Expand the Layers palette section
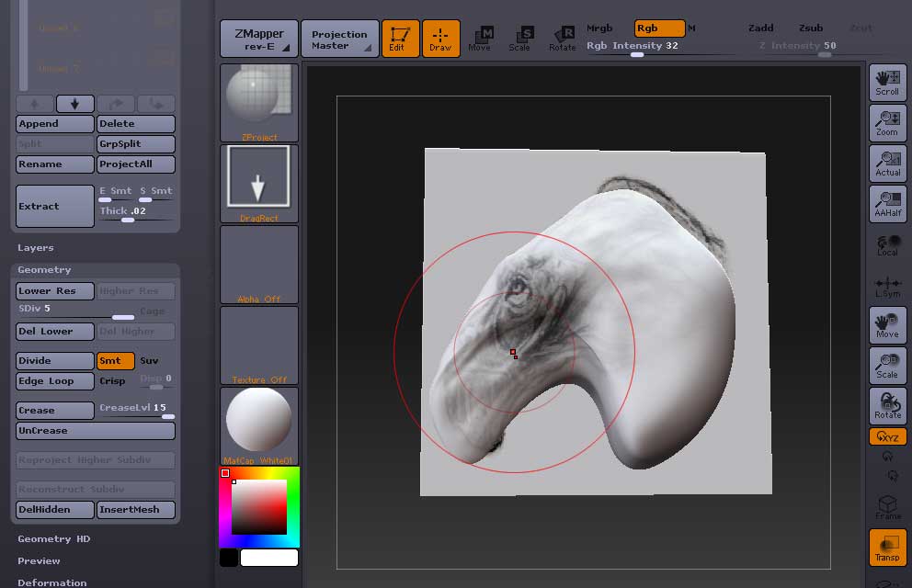 [x=36, y=248]
